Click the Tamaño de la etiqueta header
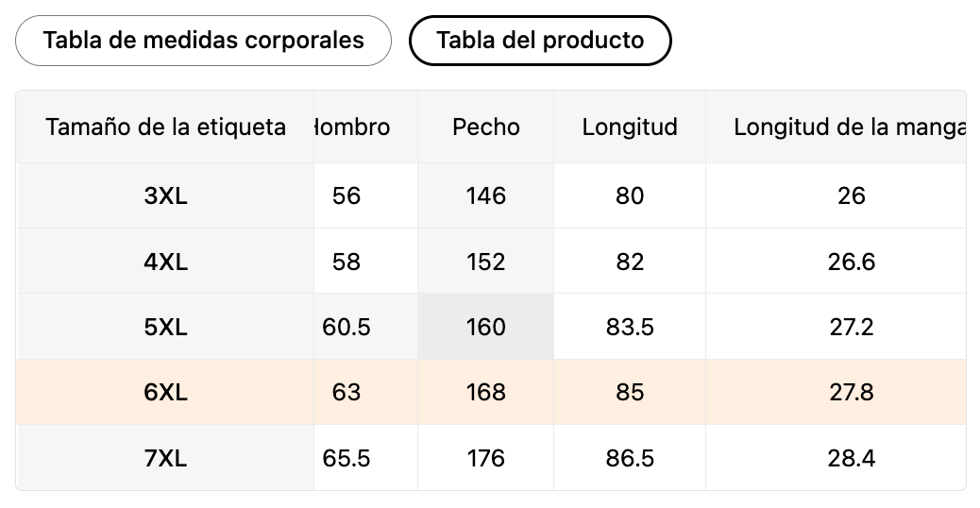 [x=165, y=127]
